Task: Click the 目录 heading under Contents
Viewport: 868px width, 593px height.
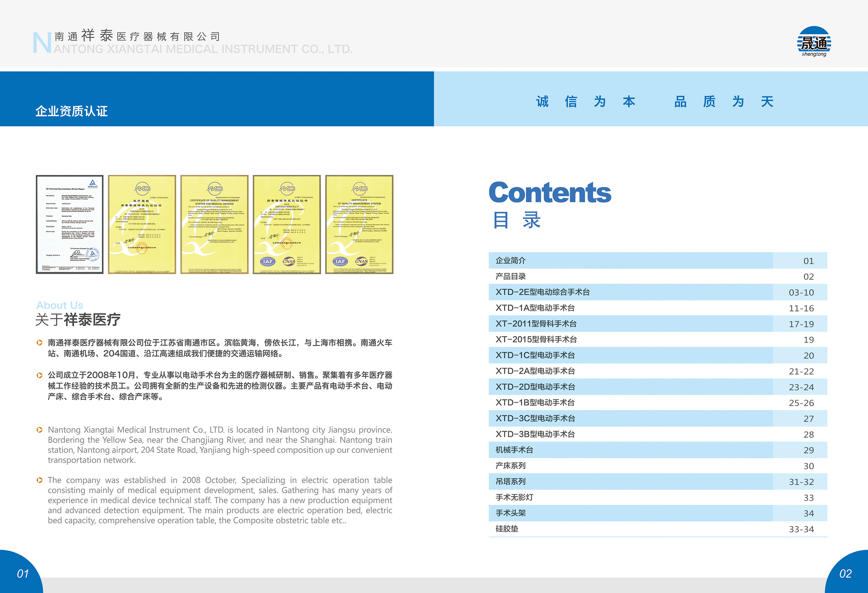Action: [517, 220]
